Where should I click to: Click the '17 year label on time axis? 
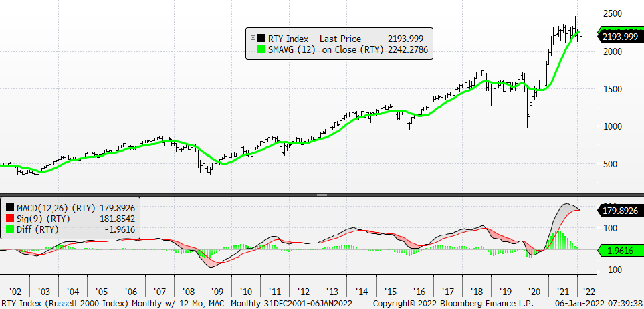click(x=448, y=292)
